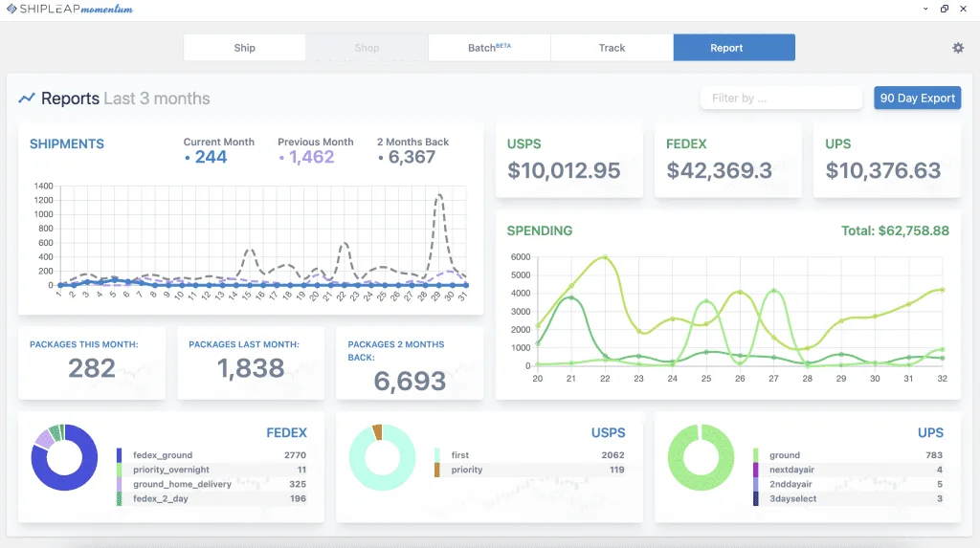The image size is (980, 548).
Task: Click the Reports Last 3 months heading
Action: 125,99
